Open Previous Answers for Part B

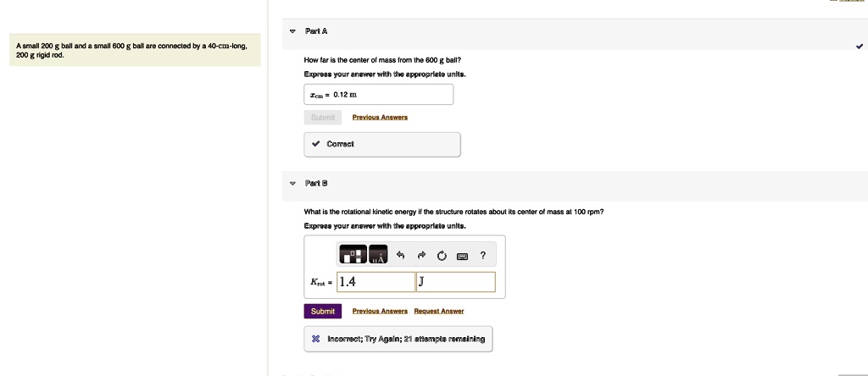point(380,311)
